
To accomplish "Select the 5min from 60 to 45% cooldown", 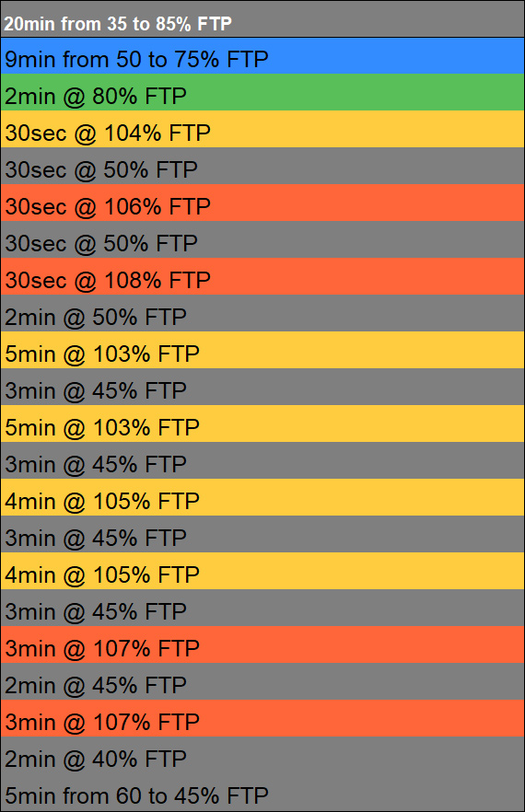I will coord(262,792).
